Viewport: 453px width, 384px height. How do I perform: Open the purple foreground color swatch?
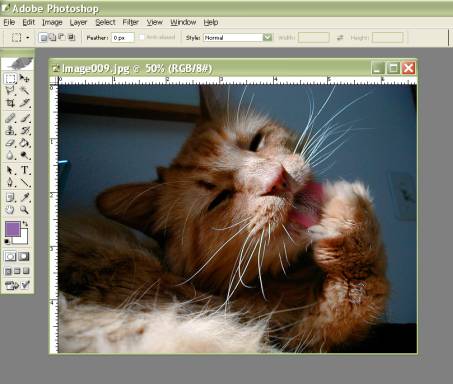click(x=13, y=229)
